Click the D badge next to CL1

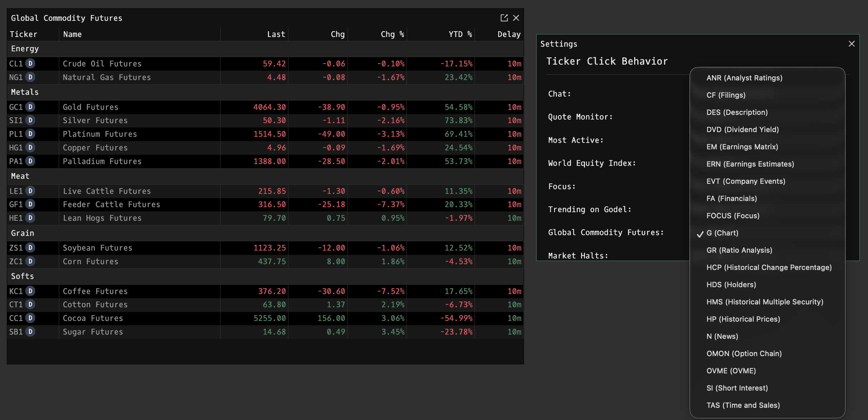(x=30, y=64)
